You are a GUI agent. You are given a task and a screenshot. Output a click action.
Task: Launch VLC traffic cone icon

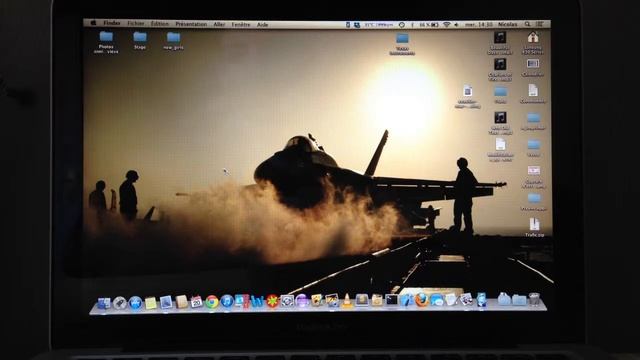click(347, 301)
